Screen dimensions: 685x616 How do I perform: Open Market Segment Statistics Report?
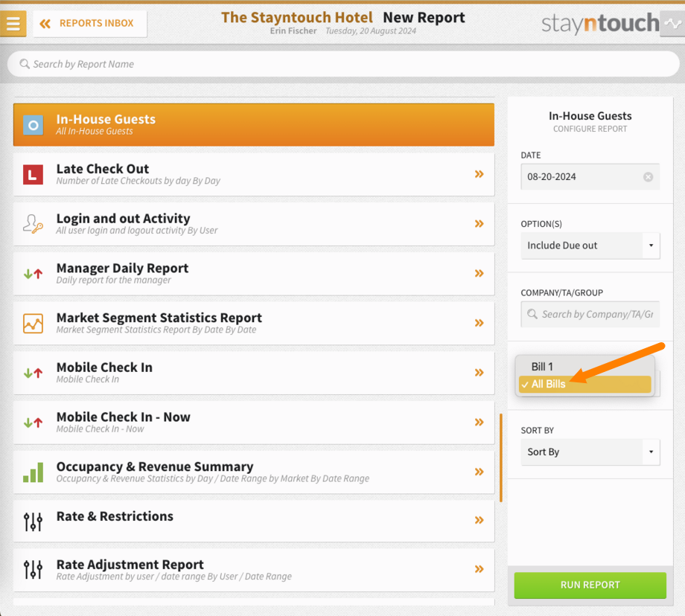pyautogui.click(x=254, y=323)
